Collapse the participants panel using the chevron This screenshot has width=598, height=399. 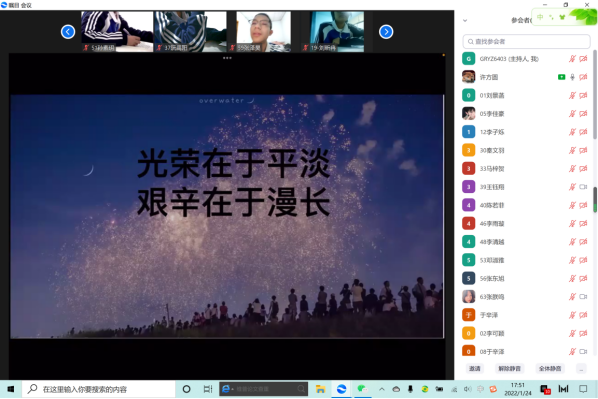[465, 21]
